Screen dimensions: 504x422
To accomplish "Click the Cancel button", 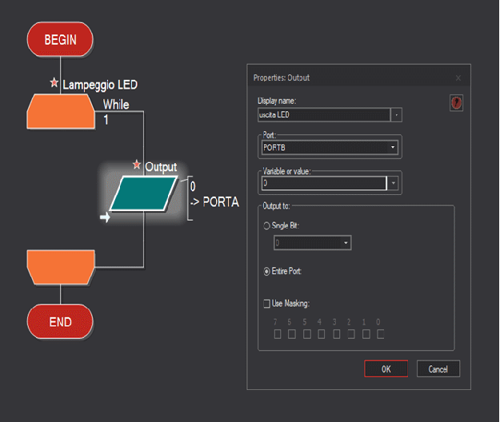I will pyautogui.click(x=438, y=368).
